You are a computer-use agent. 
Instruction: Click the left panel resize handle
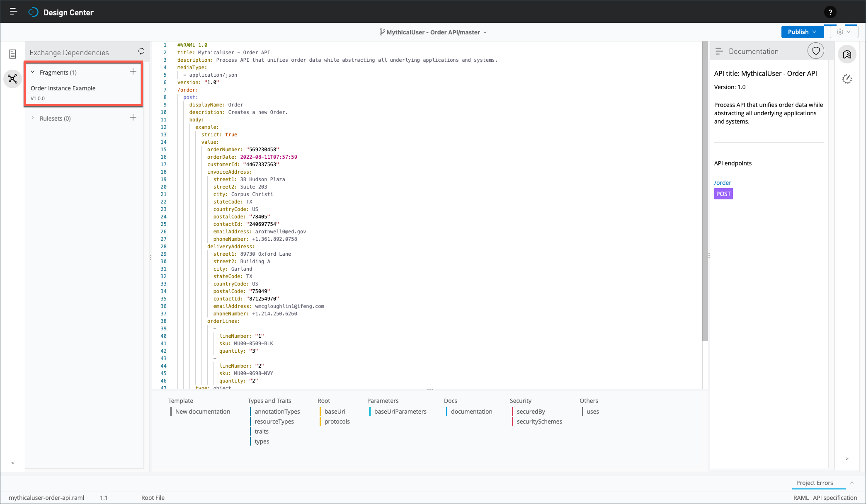[x=150, y=257]
